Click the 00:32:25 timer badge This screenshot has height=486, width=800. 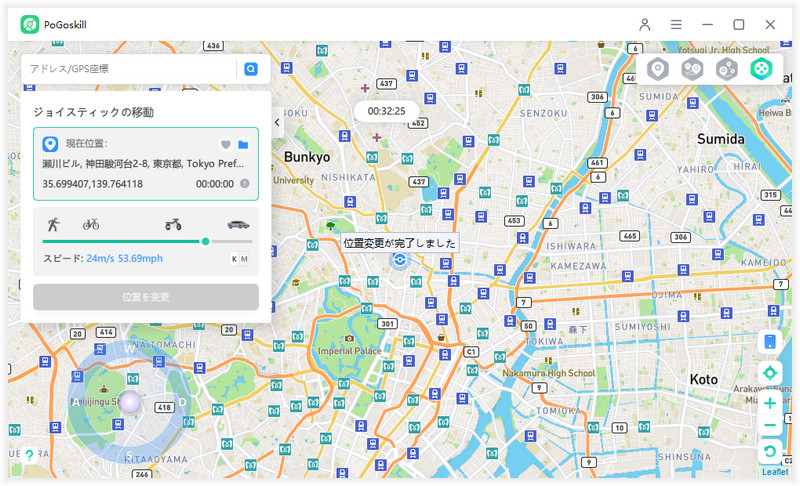(x=387, y=111)
